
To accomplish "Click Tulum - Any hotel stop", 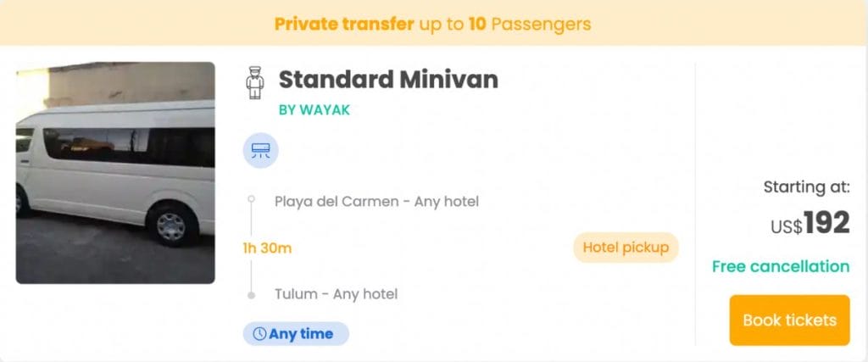I will (x=336, y=295).
